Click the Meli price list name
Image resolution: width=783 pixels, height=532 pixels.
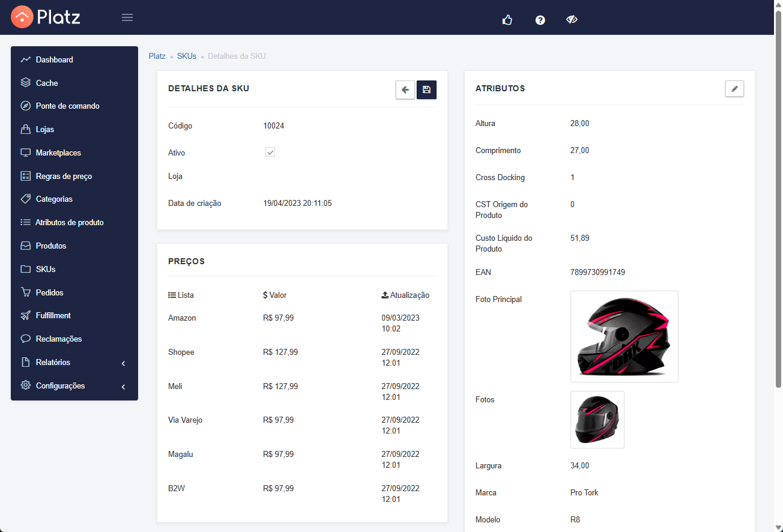click(175, 386)
